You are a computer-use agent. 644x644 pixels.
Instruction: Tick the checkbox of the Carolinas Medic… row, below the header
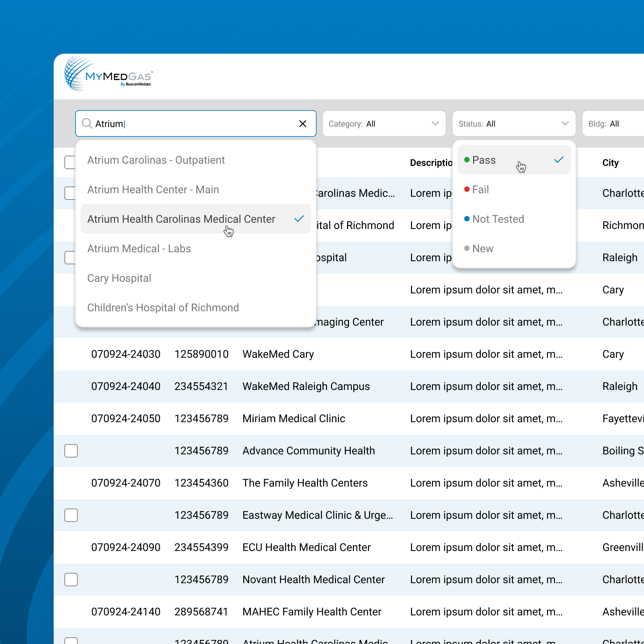pyautogui.click(x=70, y=193)
